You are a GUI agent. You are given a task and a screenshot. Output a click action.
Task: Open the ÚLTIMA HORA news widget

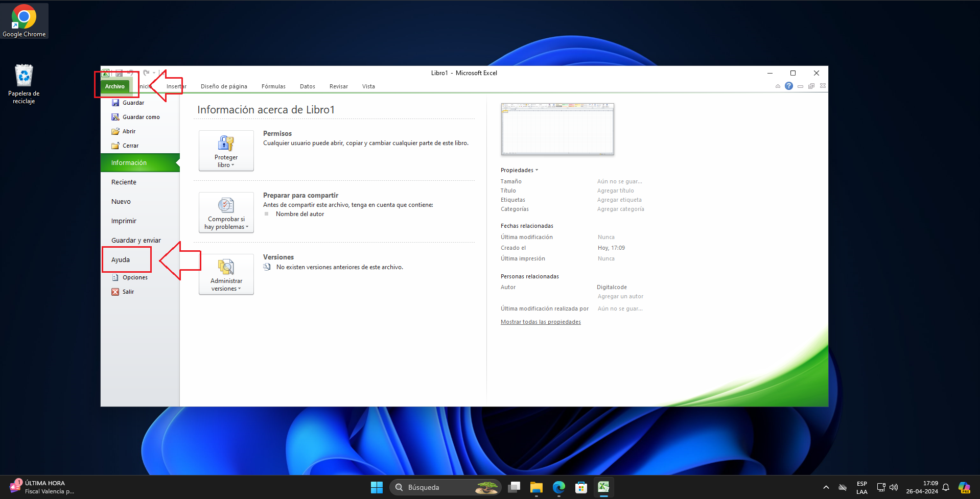click(x=42, y=487)
